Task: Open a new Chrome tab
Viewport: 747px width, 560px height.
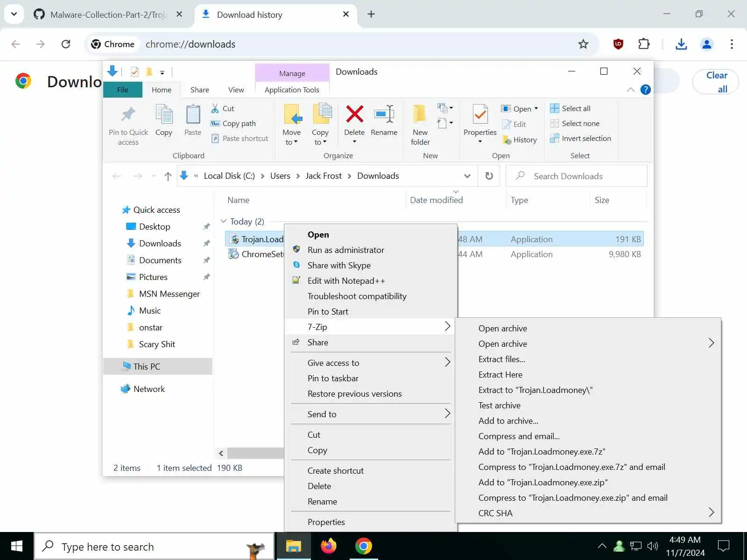Action: (371, 14)
